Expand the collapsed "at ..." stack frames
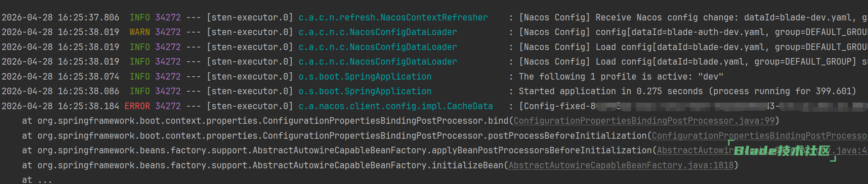 37,180
